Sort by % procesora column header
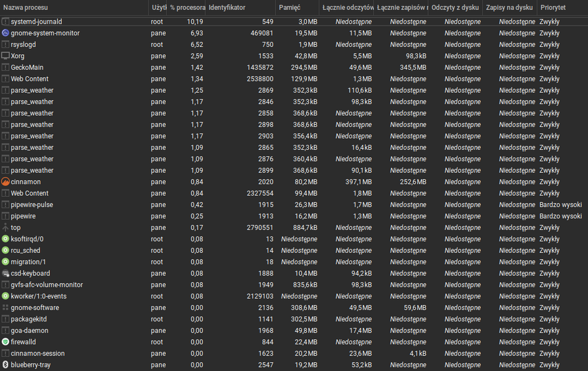The width and height of the screenshot is (588, 371). pyautogui.click(x=186, y=8)
